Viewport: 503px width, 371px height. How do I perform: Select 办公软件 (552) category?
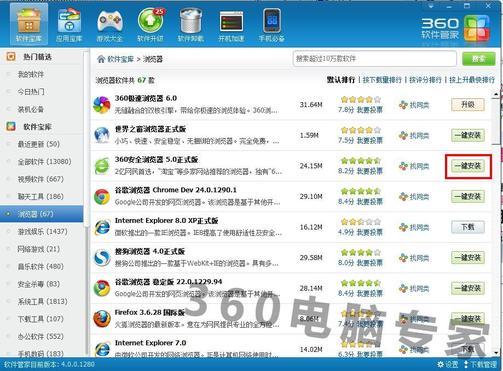pyautogui.click(x=42, y=336)
